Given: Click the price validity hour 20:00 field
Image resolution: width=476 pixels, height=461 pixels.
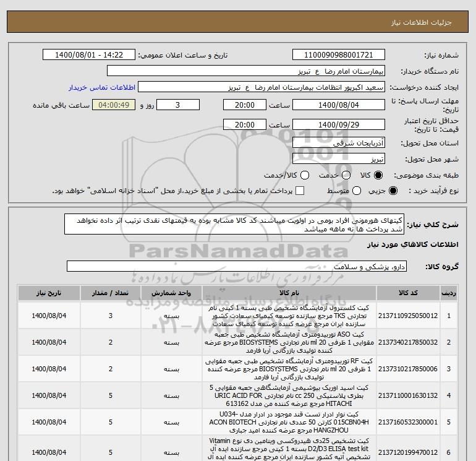Looking at the screenshot, I should [245, 125].
